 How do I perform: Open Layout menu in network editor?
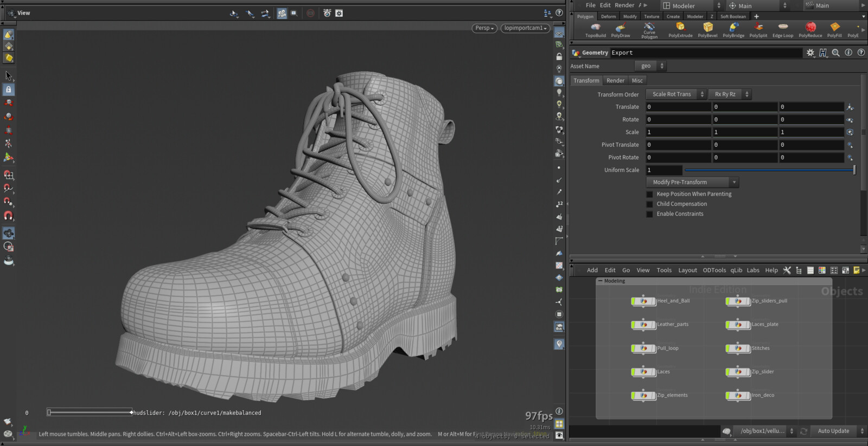pos(687,270)
